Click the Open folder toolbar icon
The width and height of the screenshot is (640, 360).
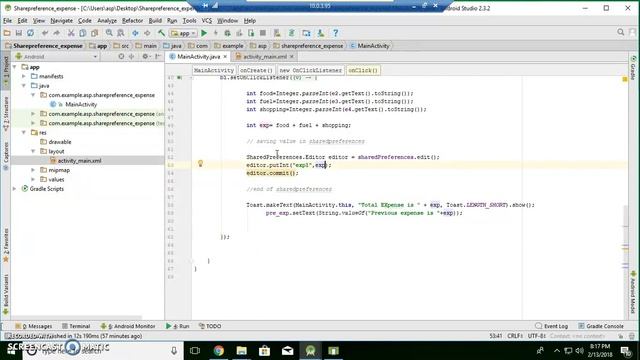point(7,33)
